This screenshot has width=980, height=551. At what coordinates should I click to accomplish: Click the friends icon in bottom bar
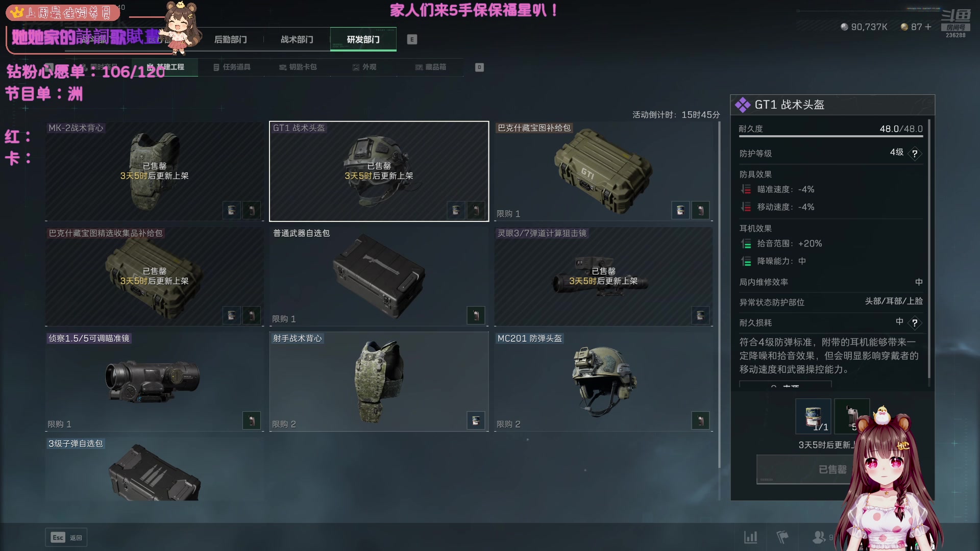819,537
